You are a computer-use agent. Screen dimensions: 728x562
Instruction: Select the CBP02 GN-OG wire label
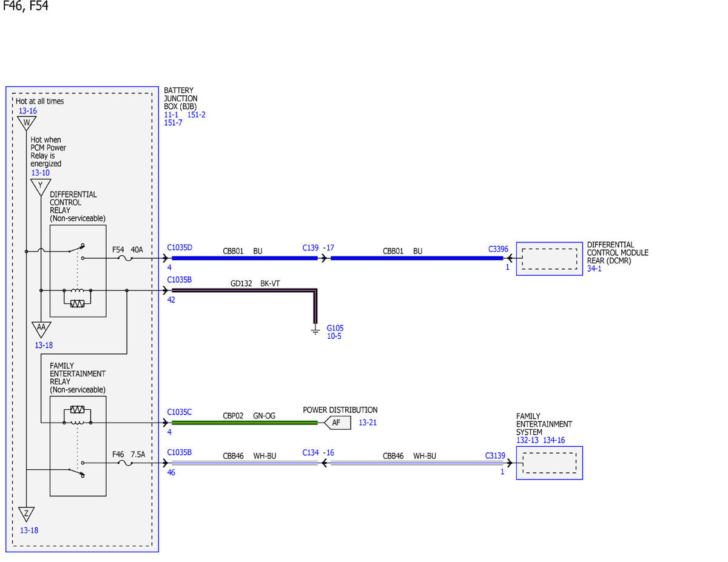pos(251,416)
